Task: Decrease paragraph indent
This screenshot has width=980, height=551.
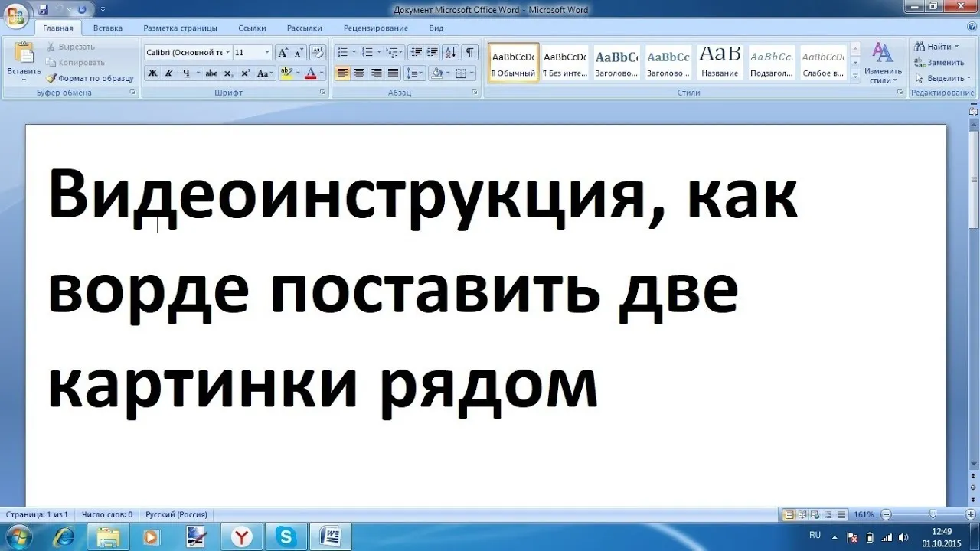Action: [x=416, y=53]
